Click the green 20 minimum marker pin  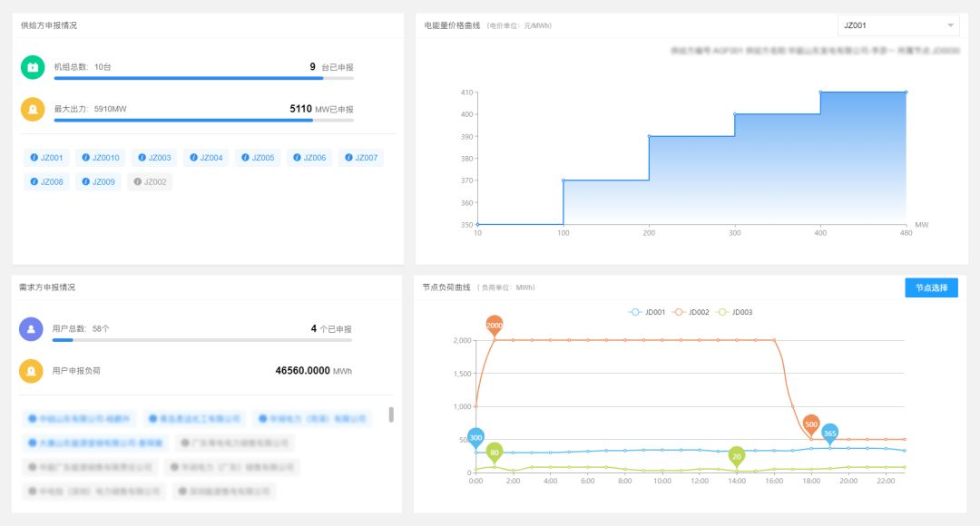[737, 455]
